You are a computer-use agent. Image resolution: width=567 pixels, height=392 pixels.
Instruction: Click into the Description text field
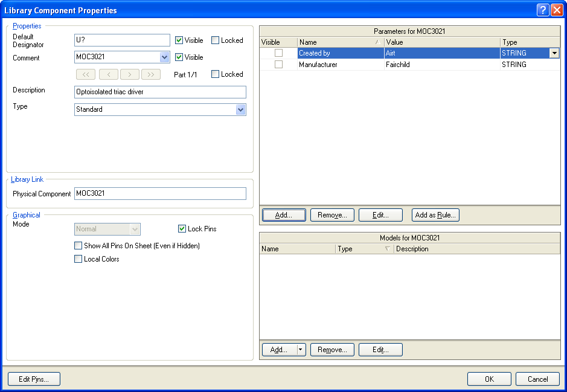(x=160, y=92)
